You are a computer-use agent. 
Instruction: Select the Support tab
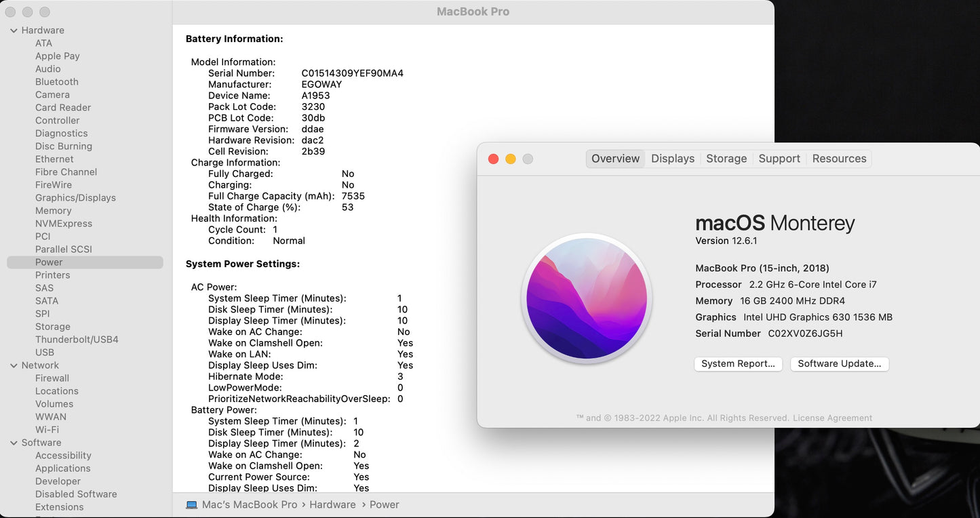[779, 159]
